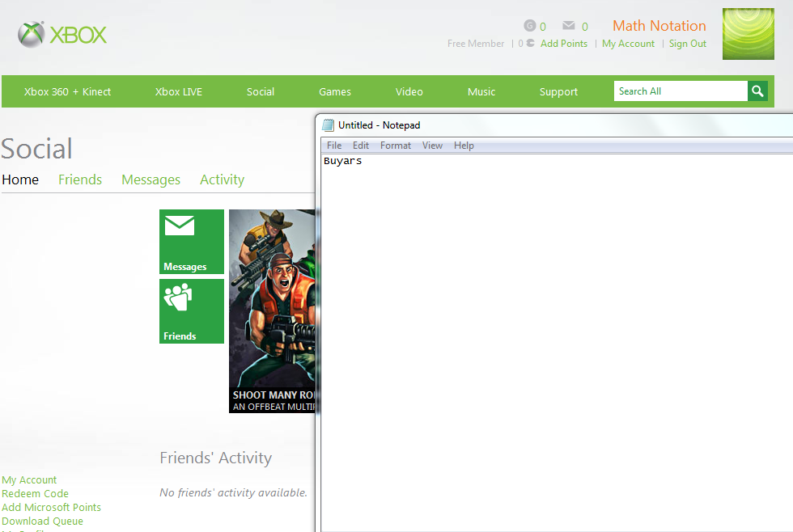Click the Xbox logo
793x532 pixels.
click(62, 34)
